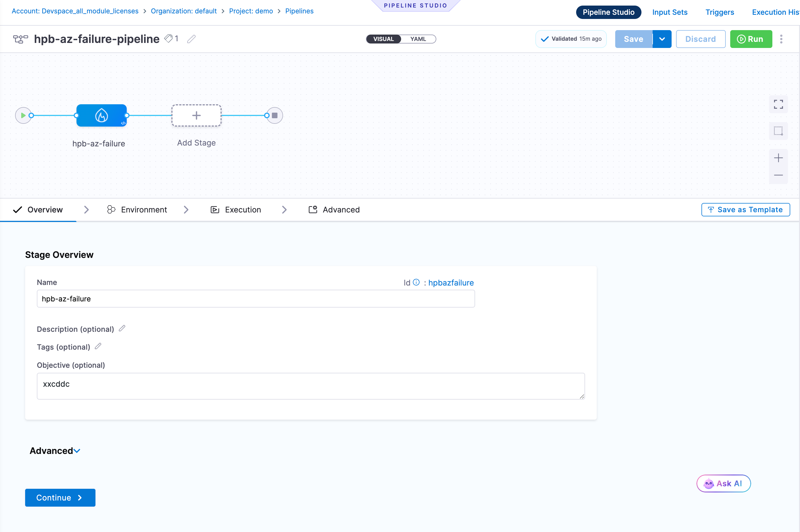Viewport: 800px width, 532px height.
Task: Add a new stage with plus box
Action: pyautogui.click(x=196, y=115)
